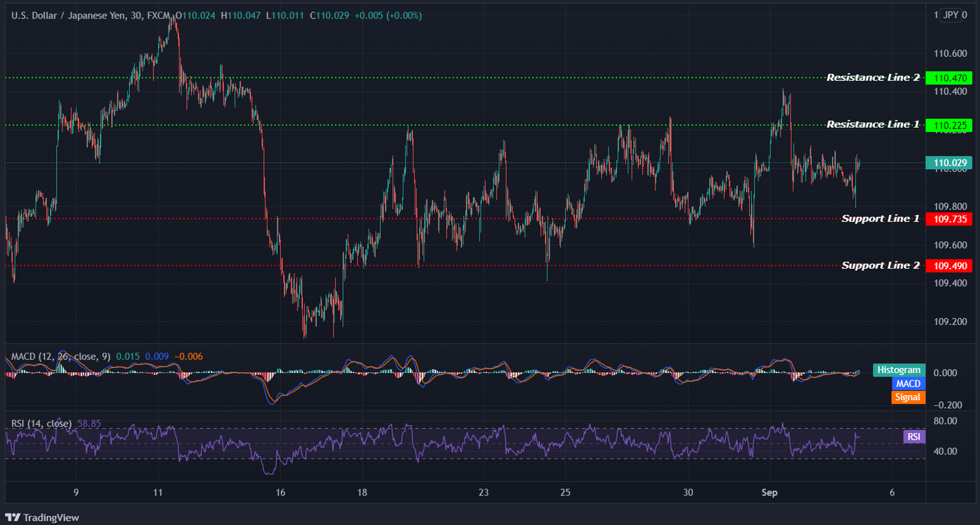Select the Resistance Line 2 label

873,77
